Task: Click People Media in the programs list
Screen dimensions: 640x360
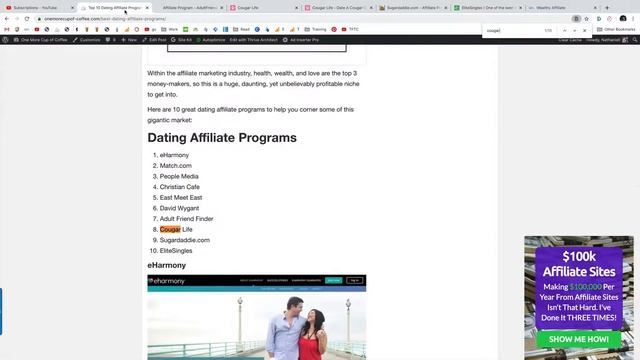Action: [179, 176]
